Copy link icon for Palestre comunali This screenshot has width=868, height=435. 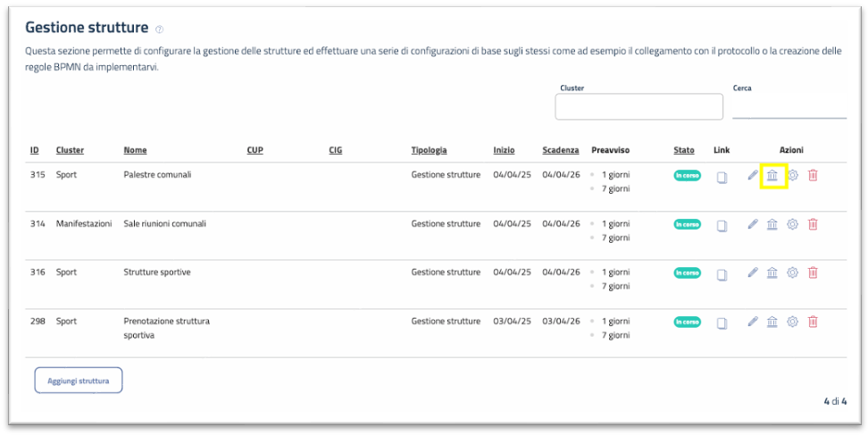click(x=722, y=177)
